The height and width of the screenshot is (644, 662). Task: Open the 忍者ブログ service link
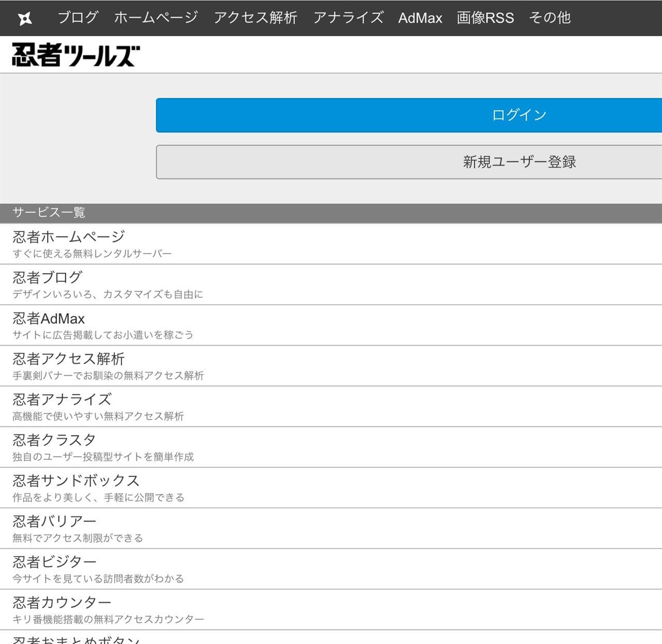click(x=331, y=284)
